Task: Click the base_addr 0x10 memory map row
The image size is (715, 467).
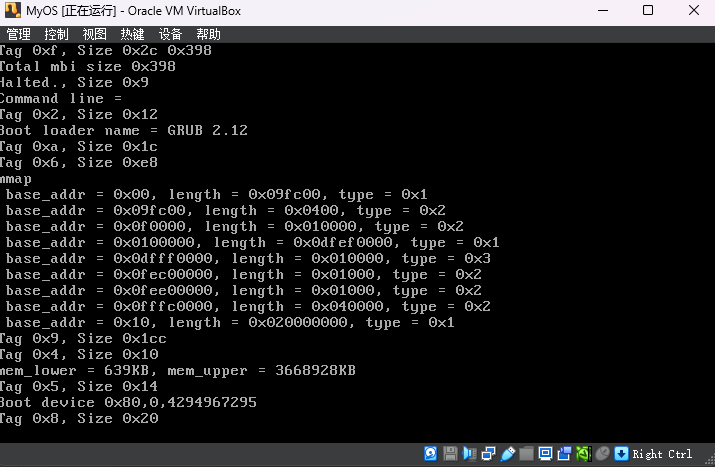Action: pyautogui.click(x=230, y=323)
